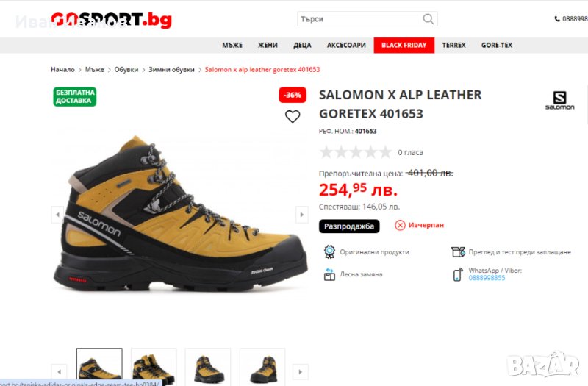Open the BLACK FRIDAY menu tab
588x386 pixels.
(x=404, y=46)
